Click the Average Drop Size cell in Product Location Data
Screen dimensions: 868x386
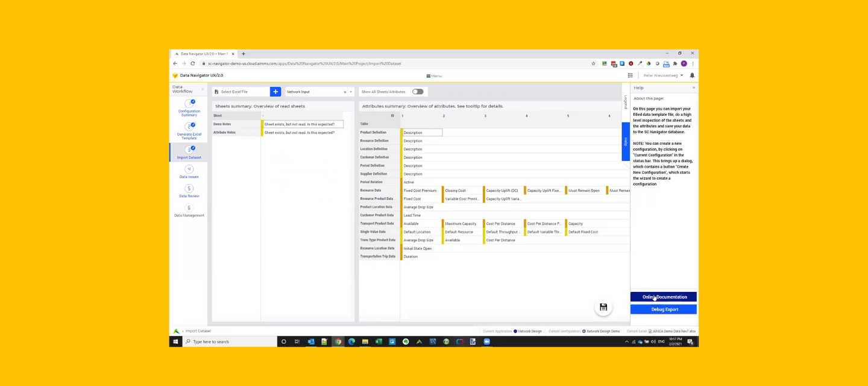pos(422,207)
